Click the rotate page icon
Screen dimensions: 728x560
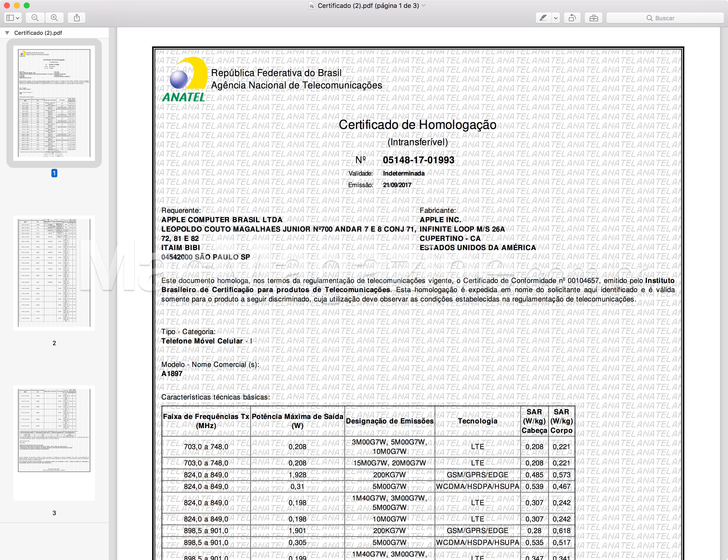click(572, 18)
